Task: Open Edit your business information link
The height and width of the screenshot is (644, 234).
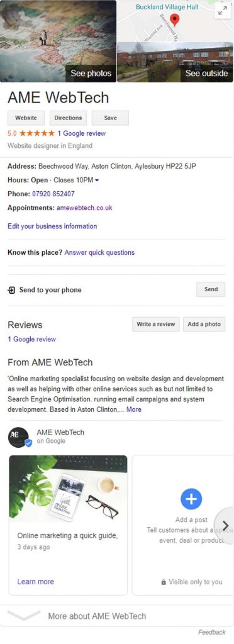Action: coord(52,226)
